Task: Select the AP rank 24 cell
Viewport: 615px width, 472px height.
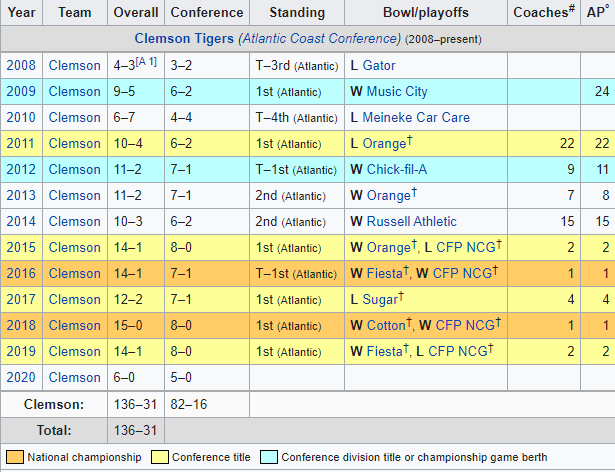Action: [598, 91]
